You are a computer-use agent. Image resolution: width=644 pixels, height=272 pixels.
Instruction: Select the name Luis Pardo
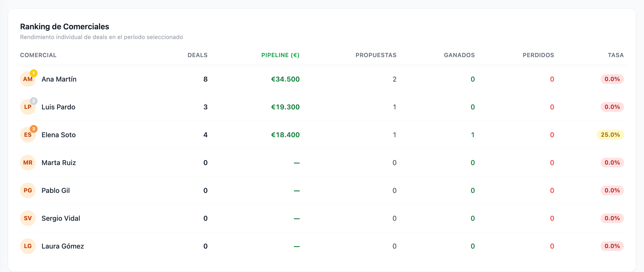pos(58,107)
